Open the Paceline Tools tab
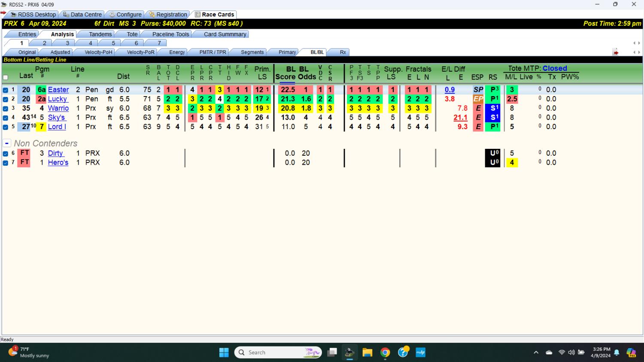The image size is (644, 362). click(170, 34)
